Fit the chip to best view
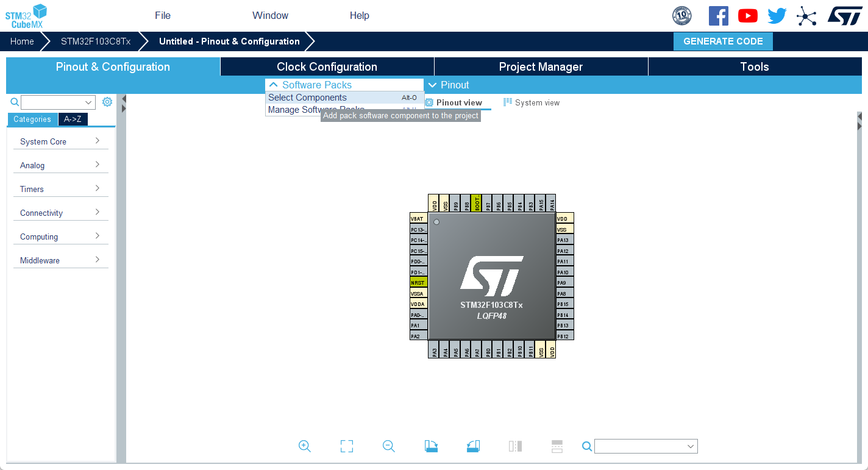This screenshot has height=470, width=868. [346, 446]
